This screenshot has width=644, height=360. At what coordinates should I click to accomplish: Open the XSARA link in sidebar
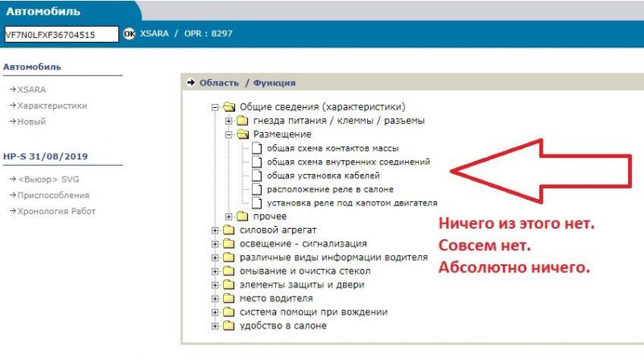32,89
